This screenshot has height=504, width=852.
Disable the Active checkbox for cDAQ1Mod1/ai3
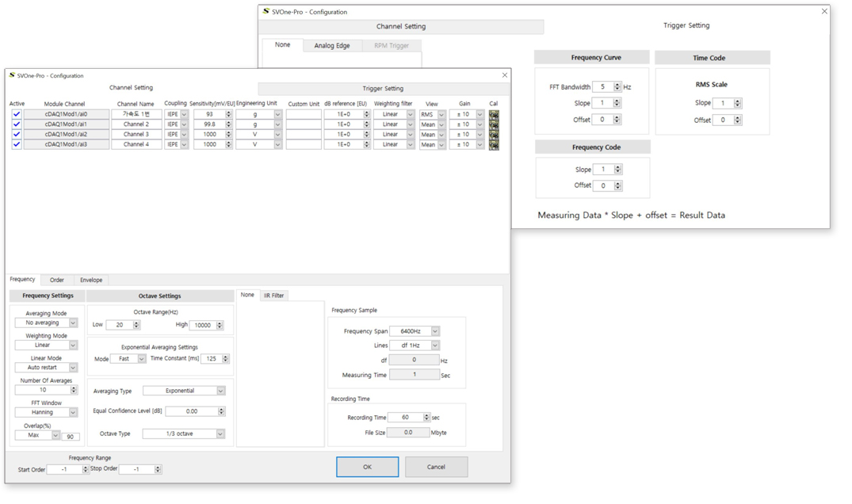click(x=17, y=145)
